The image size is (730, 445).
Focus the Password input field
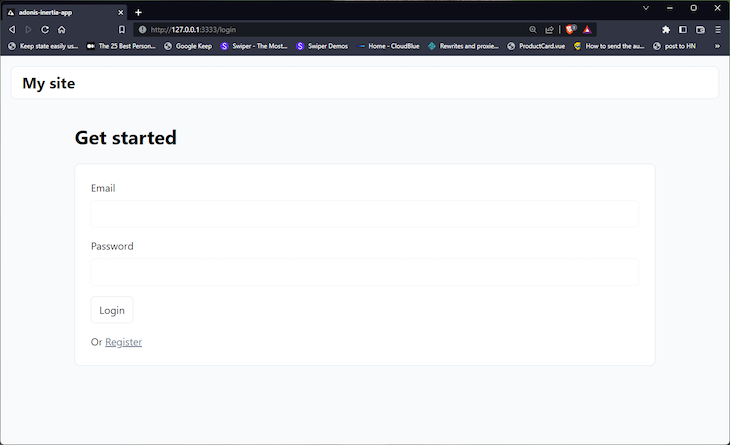[x=364, y=272]
